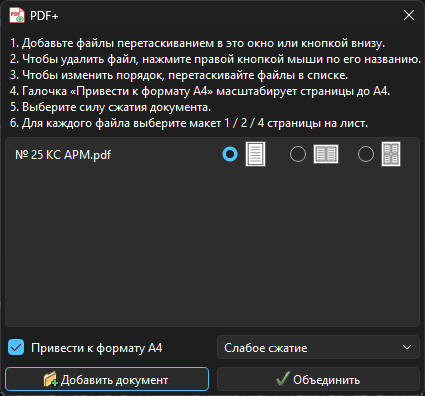Toggle the «Привести к формату А4» checkbox
The width and height of the screenshot is (425, 396).
[x=16, y=347]
